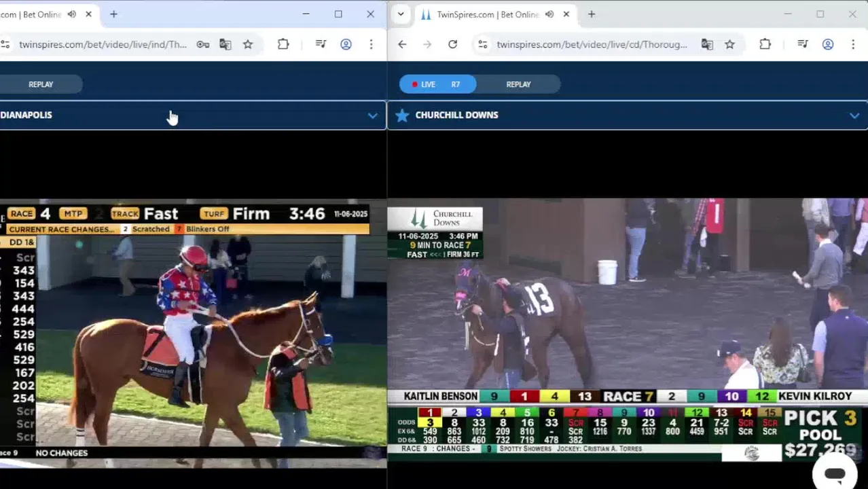Screen dimensions: 868x489
Task: Open a new tab in left window
Action: (x=113, y=14)
